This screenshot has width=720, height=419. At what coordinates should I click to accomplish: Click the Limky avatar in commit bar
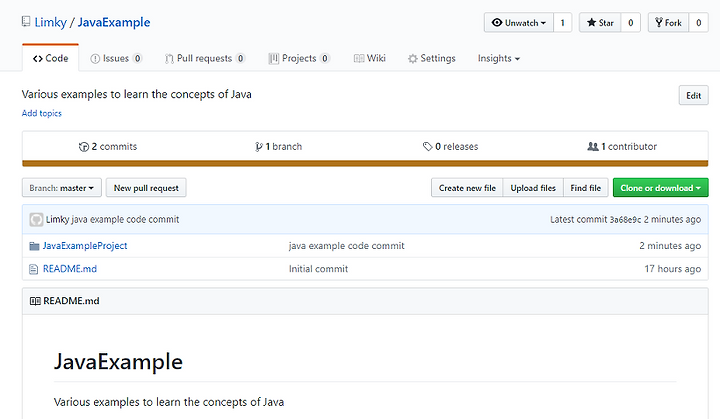click(36, 219)
